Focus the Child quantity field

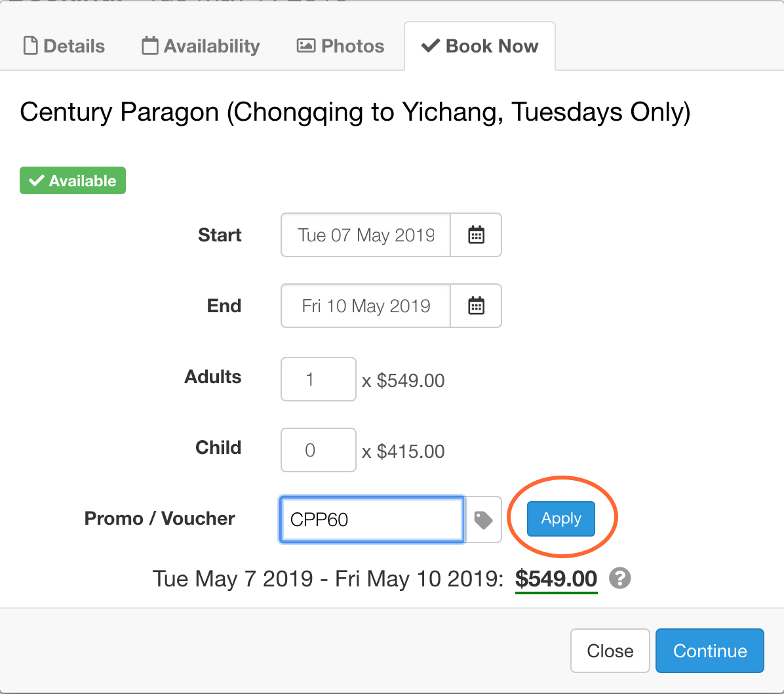319,450
